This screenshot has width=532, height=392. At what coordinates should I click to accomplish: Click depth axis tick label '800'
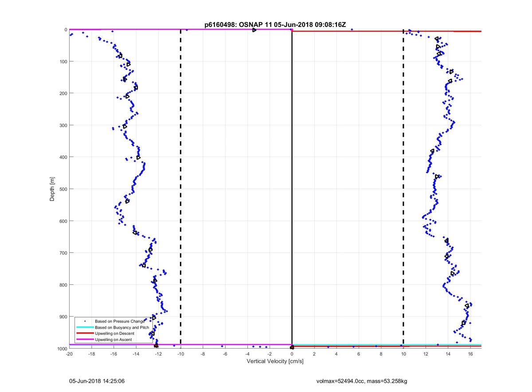(63, 285)
